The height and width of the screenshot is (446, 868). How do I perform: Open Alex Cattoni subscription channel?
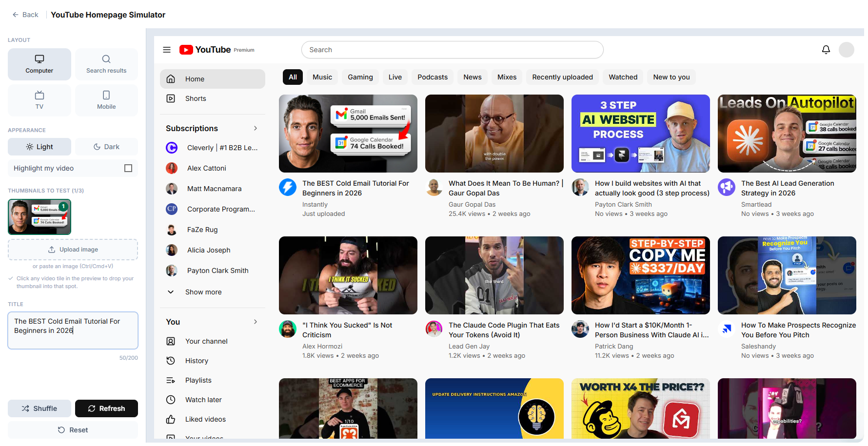pos(213,168)
